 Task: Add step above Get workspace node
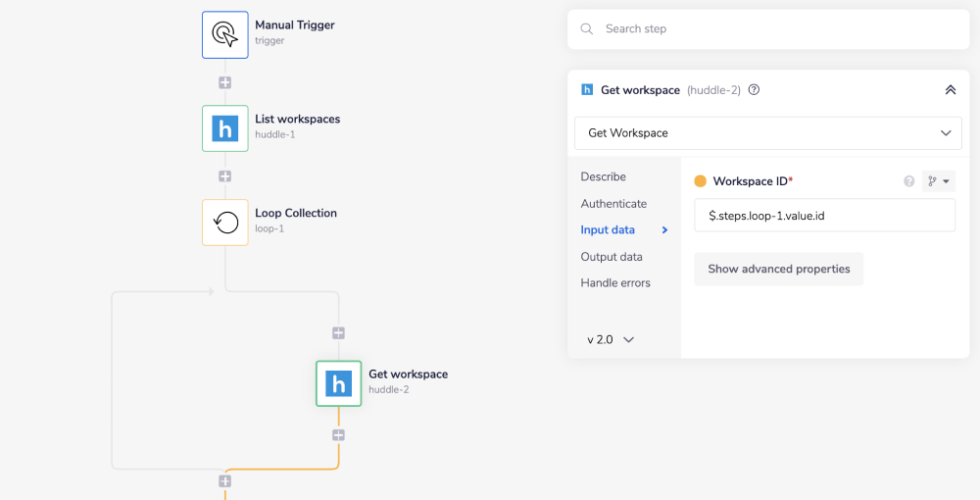point(339,333)
